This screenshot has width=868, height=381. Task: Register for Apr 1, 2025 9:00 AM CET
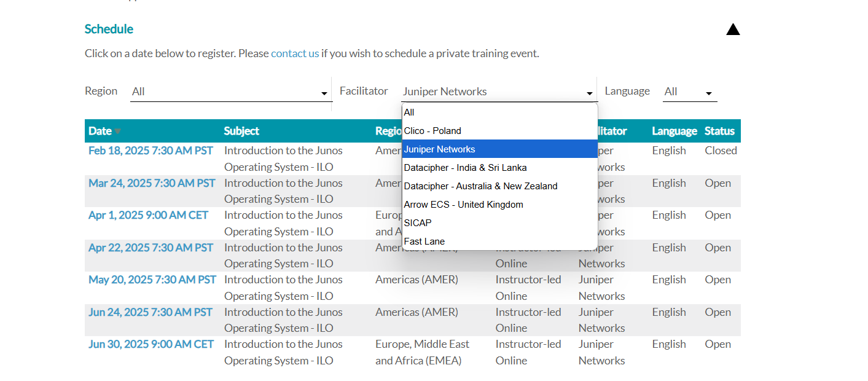[149, 215]
